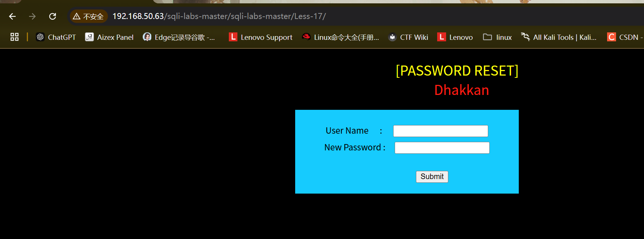Image resolution: width=644 pixels, height=239 pixels.
Task: Open the apps grid icon in bookmarks bar
Action: [15, 37]
